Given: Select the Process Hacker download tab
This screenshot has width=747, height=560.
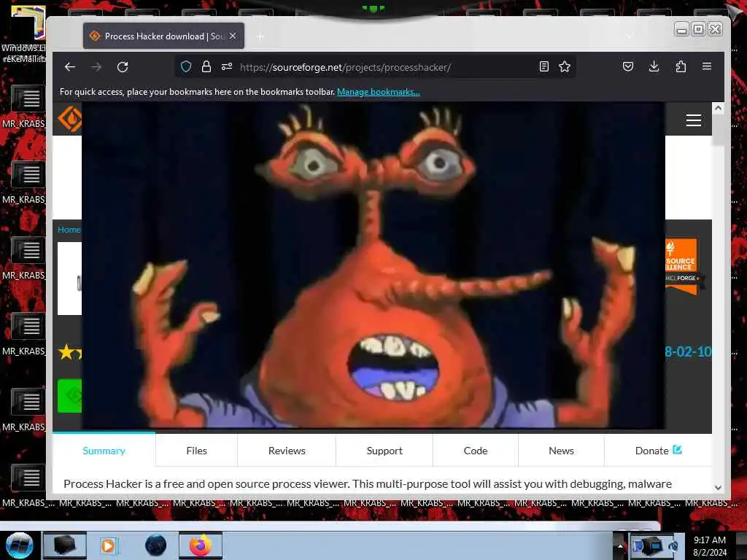Looking at the screenshot, I should click(x=163, y=36).
